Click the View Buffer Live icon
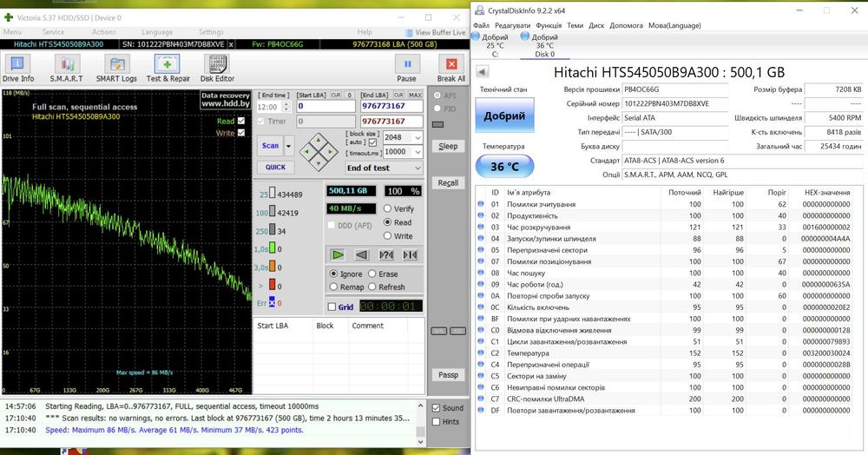This screenshot has width=868, height=455. pos(409,33)
